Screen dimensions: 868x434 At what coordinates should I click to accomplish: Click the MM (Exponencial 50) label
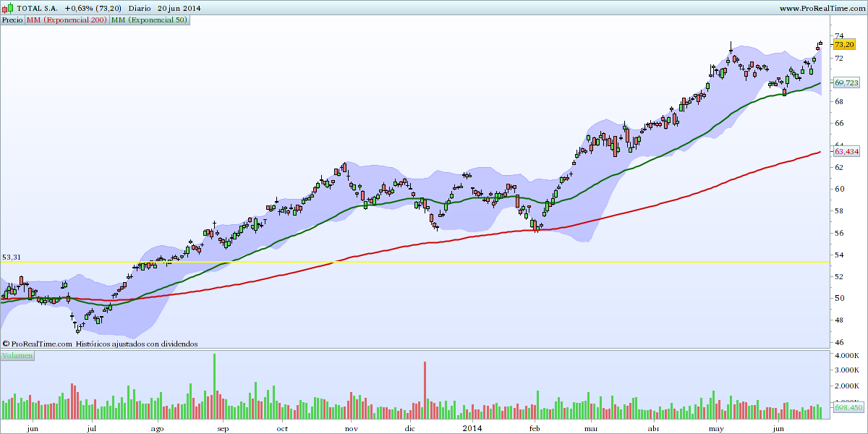coord(150,20)
